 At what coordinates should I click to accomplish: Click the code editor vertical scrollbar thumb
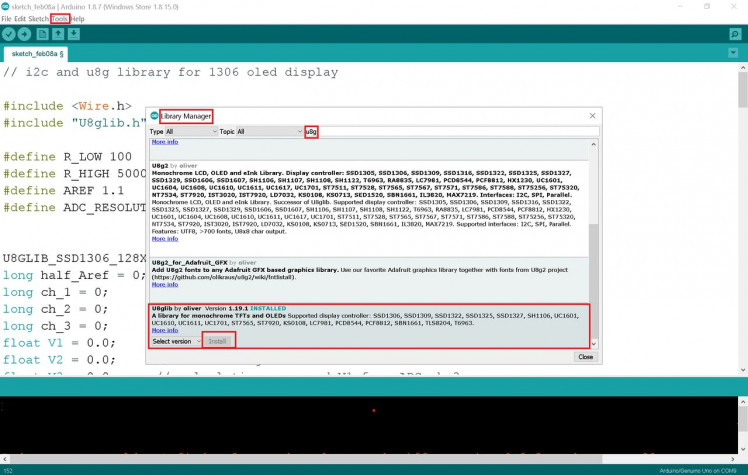point(743,91)
